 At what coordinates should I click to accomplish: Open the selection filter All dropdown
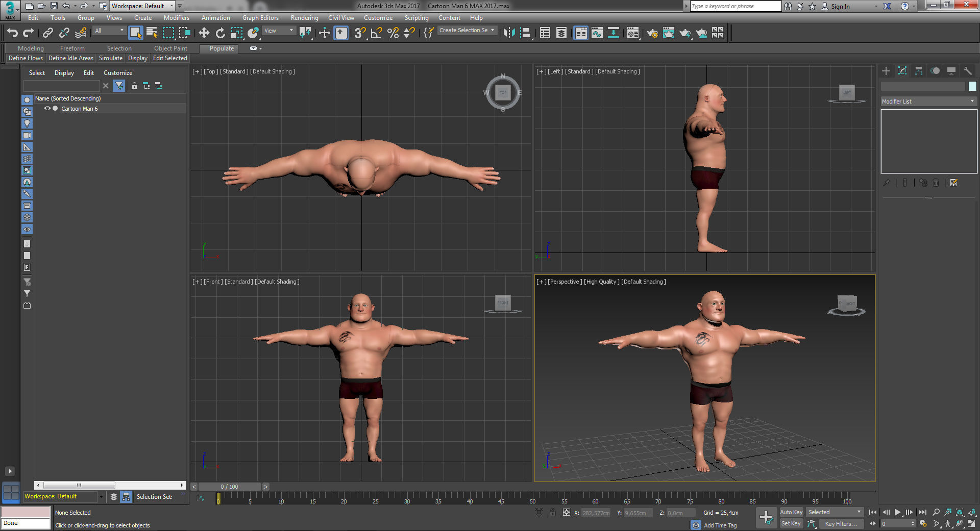(109, 31)
